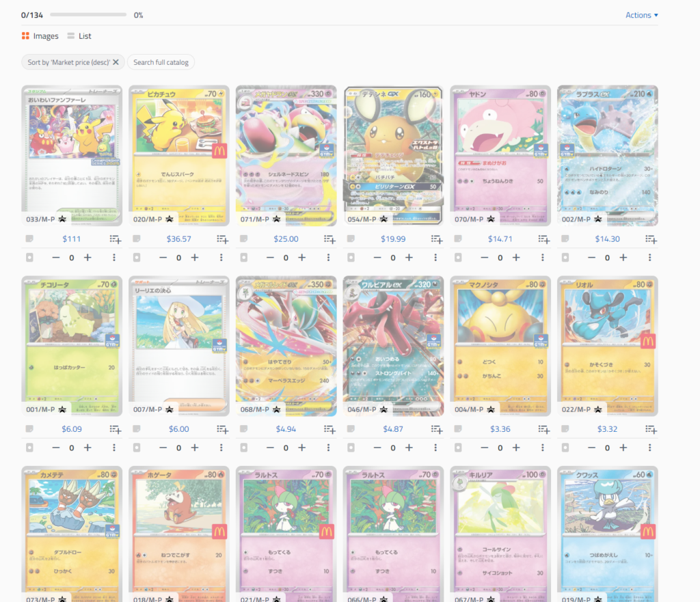Add to list icon for $25.00 card
The height and width of the screenshot is (602, 700).
click(329, 239)
